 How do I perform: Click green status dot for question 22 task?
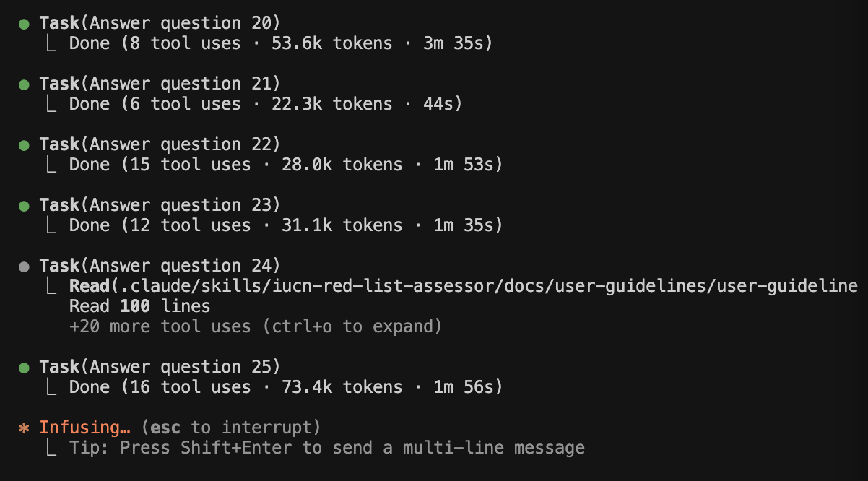pos(24,145)
